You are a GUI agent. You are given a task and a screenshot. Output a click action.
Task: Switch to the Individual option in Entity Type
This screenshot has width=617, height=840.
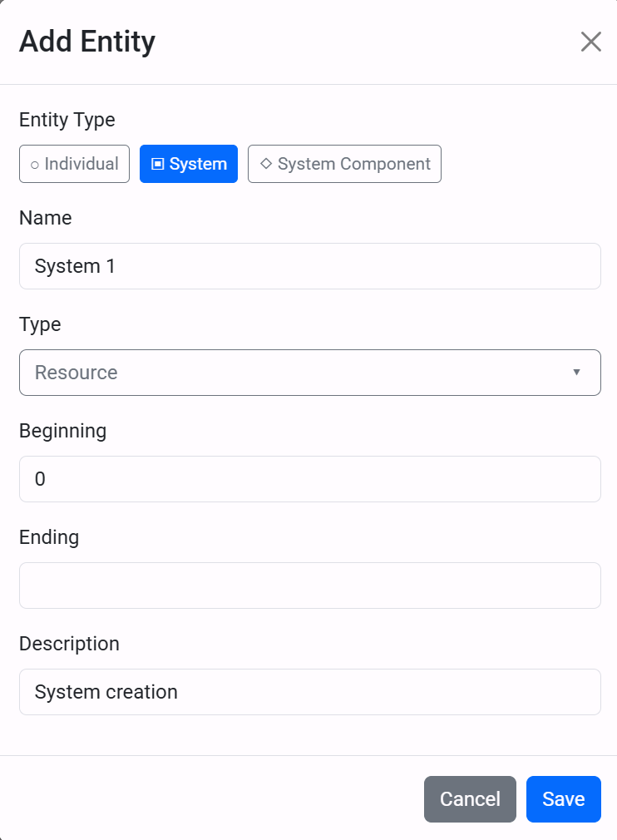(74, 164)
